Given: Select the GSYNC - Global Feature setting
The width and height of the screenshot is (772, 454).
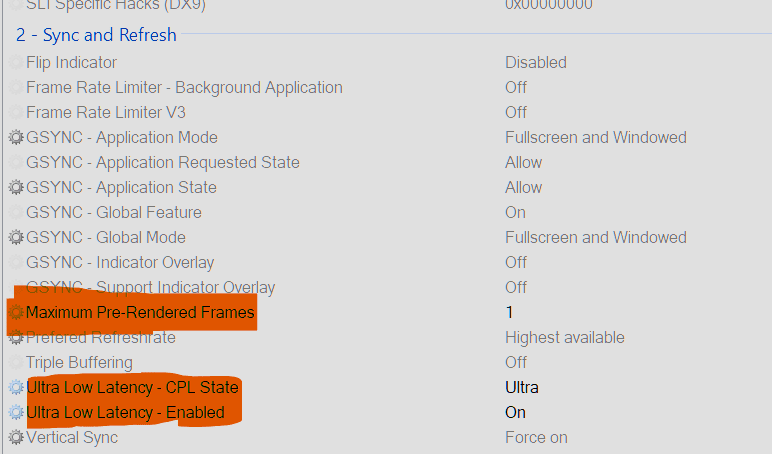Looking at the screenshot, I should (113, 213).
